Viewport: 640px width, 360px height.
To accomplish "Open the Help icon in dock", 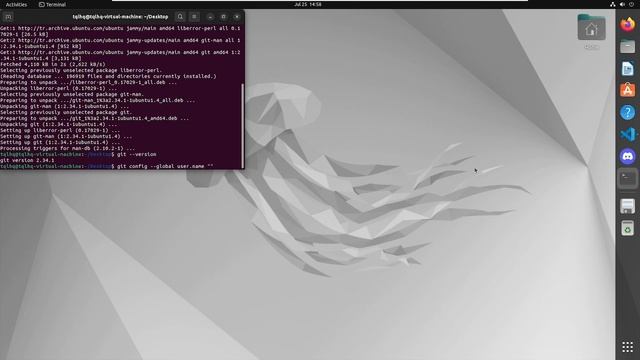I will [628, 112].
